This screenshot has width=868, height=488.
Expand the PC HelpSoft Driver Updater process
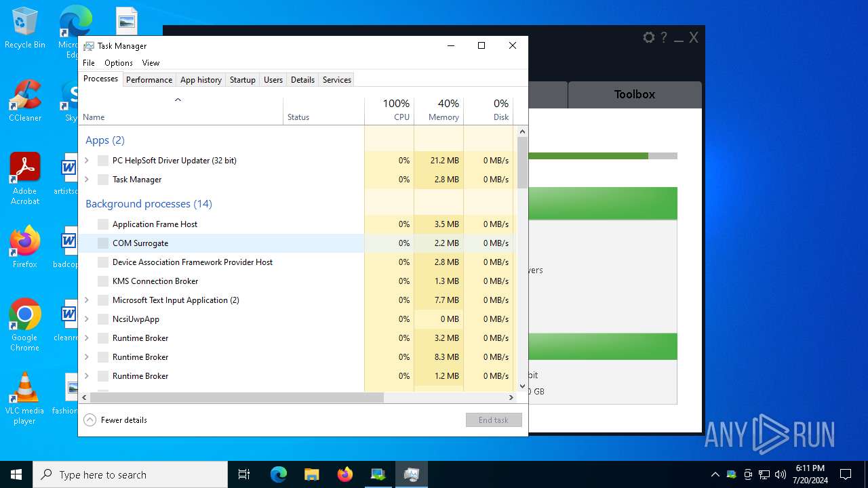coord(87,161)
